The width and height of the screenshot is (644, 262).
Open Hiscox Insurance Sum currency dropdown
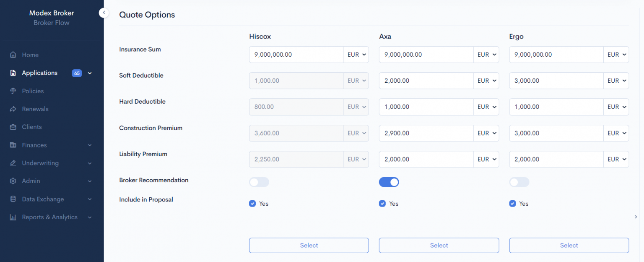[x=356, y=55]
